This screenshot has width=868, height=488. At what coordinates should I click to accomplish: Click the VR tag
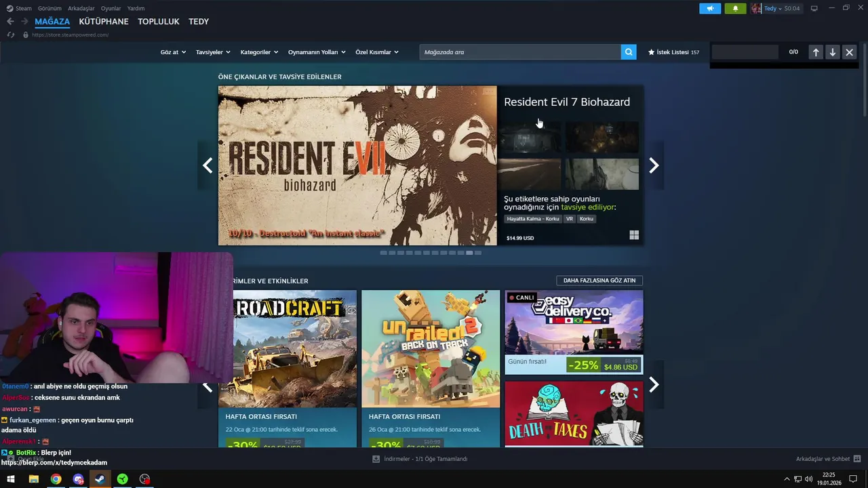point(570,219)
